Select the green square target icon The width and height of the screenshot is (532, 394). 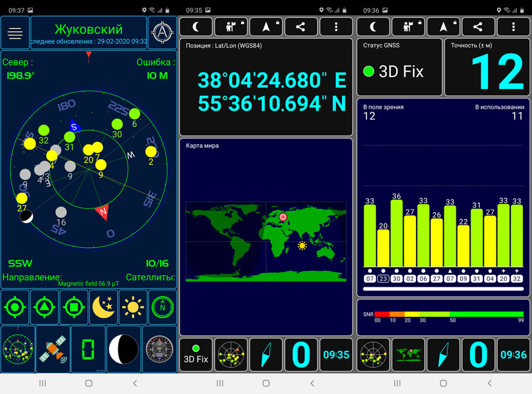click(x=74, y=308)
